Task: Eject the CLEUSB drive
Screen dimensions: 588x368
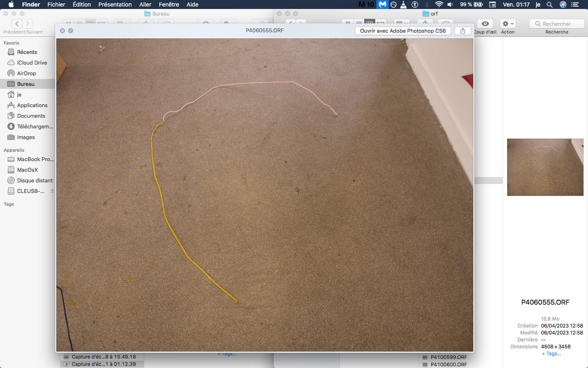Action: 52,191
